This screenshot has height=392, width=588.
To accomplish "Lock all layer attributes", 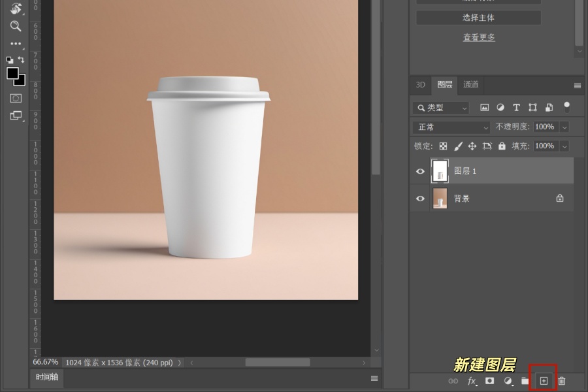I will pyautogui.click(x=502, y=146).
